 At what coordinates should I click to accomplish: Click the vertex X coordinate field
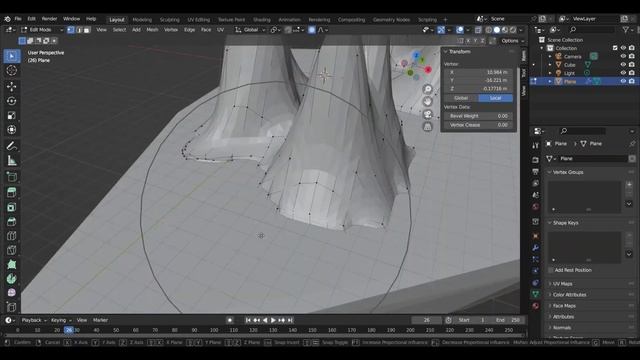[x=478, y=72]
